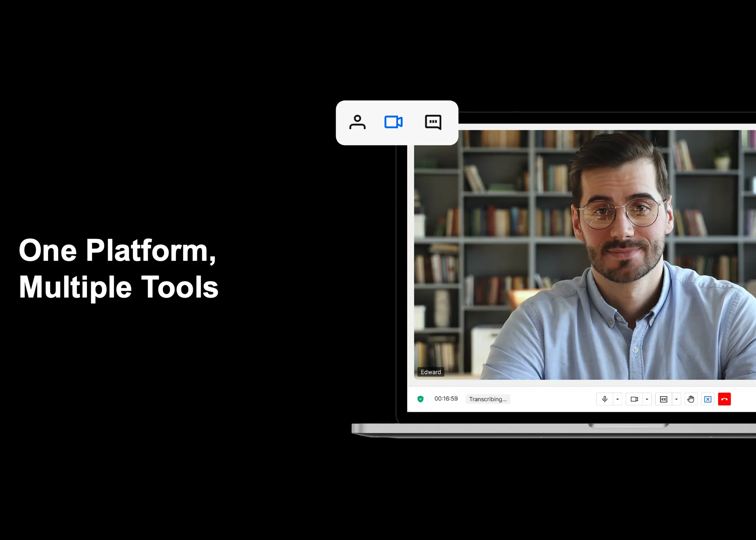Expand microphone options dropdown arrow

[617, 399]
